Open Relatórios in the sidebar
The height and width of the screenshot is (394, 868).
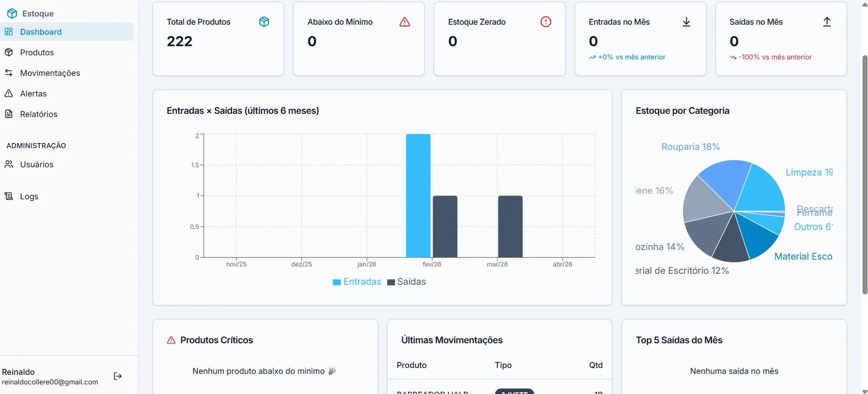[x=67, y=114]
